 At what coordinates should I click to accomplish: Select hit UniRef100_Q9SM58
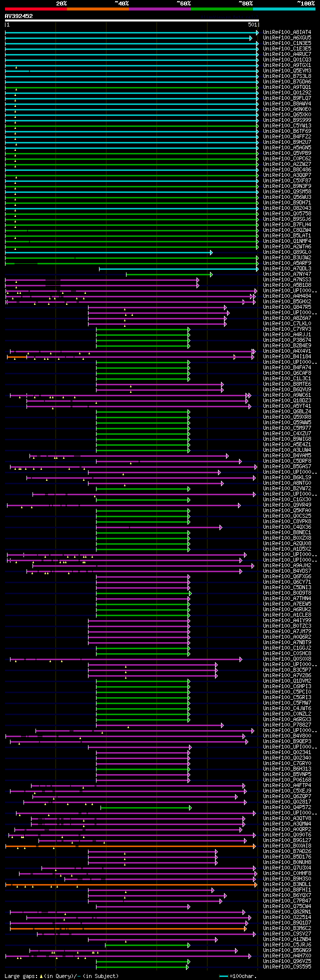click(x=287, y=192)
